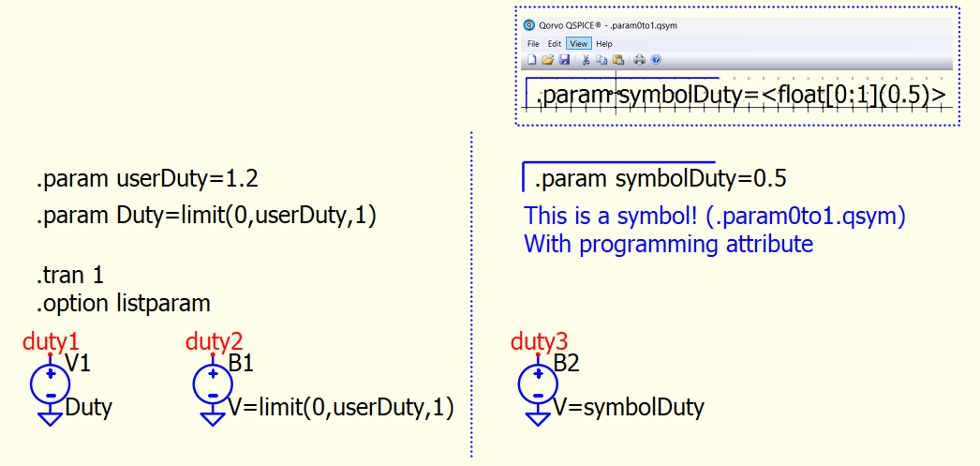Viewport: 980px width, 466px height.
Task: Click the .option listparam directive
Action: pos(123,304)
